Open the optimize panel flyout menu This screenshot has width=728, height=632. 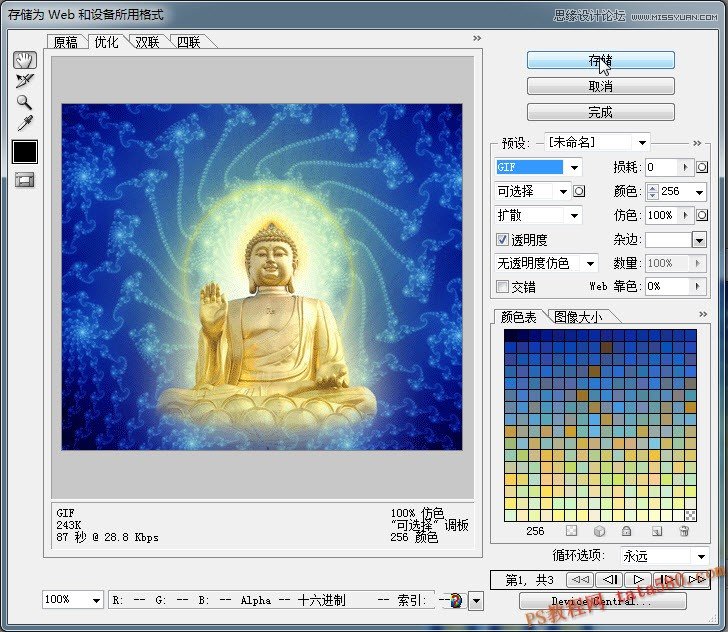(697, 143)
